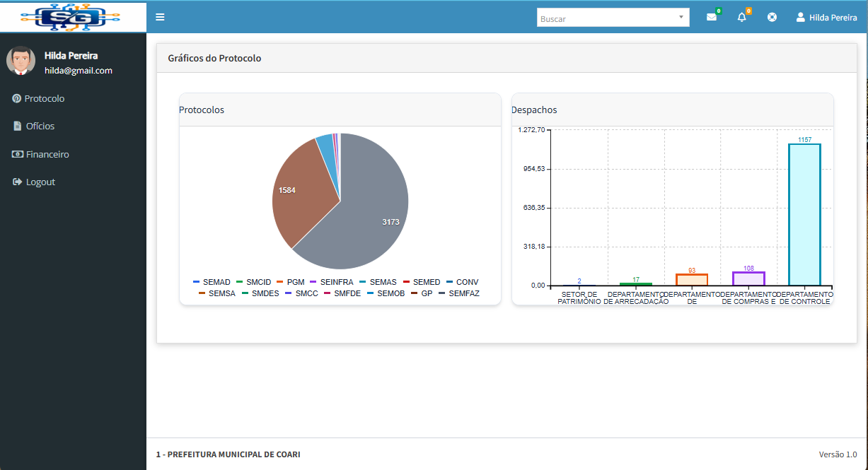Click the SMFDE legend color swatch
The width and height of the screenshot is (868, 470).
pos(327,293)
